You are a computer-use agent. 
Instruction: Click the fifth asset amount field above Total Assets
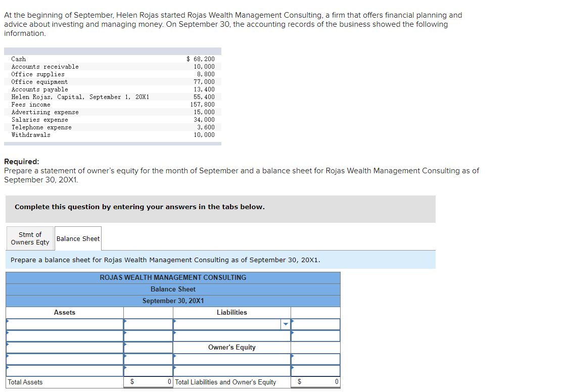pyautogui.click(x=148, y=370)
